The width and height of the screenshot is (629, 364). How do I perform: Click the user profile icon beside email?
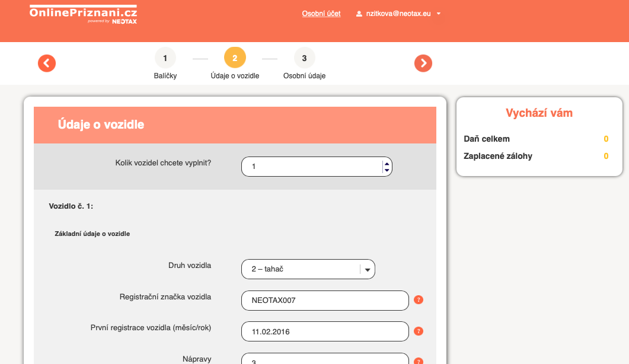coord(359,14)
